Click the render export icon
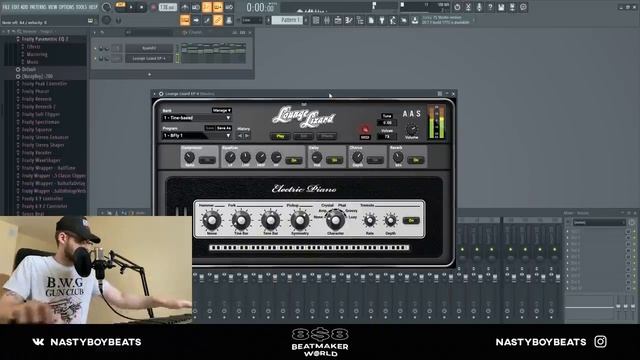Viewport: 640px width, 360px height. 512,7
